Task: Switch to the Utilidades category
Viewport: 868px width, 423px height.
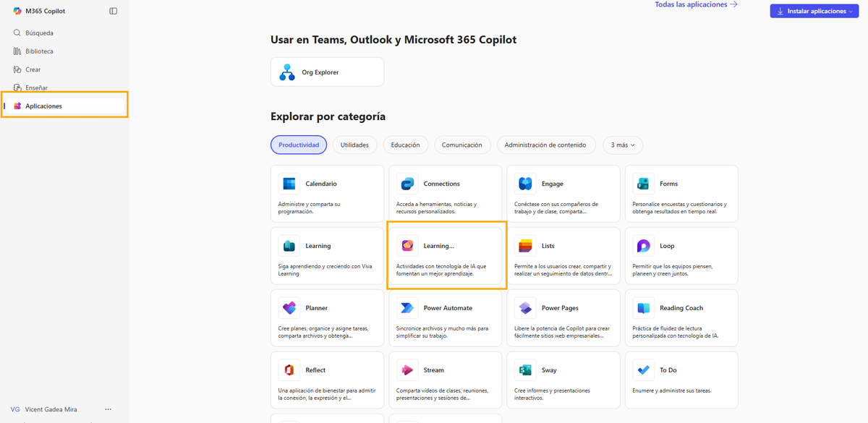Action: pos(354,145)
